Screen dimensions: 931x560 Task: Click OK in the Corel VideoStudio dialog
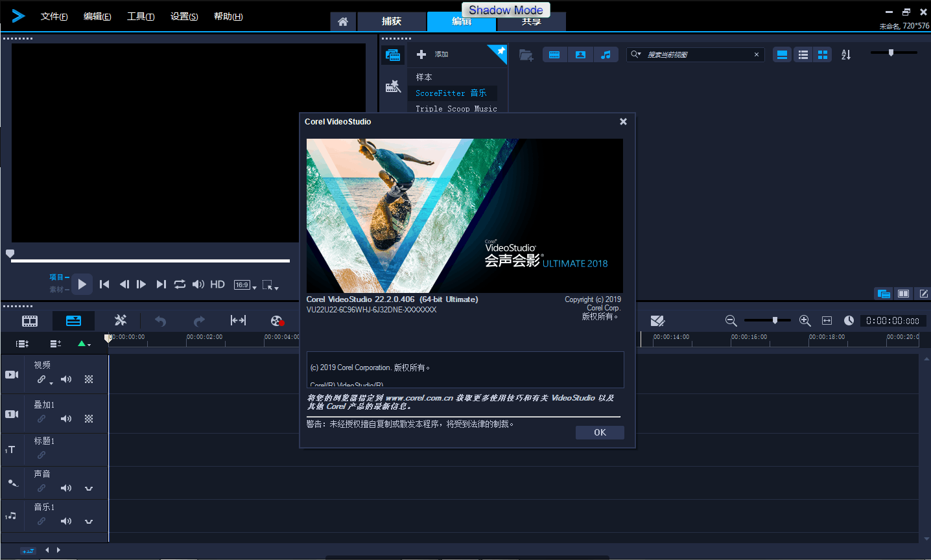(600, 432)
